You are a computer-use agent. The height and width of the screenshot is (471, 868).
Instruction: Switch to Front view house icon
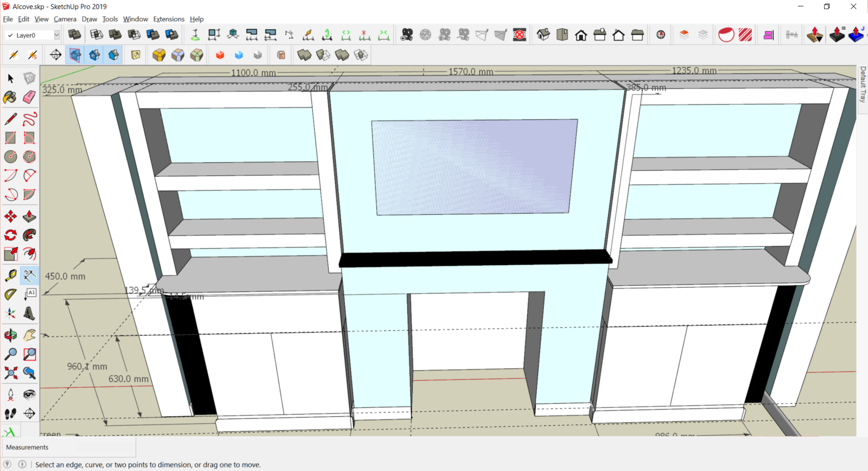(581, 35)
